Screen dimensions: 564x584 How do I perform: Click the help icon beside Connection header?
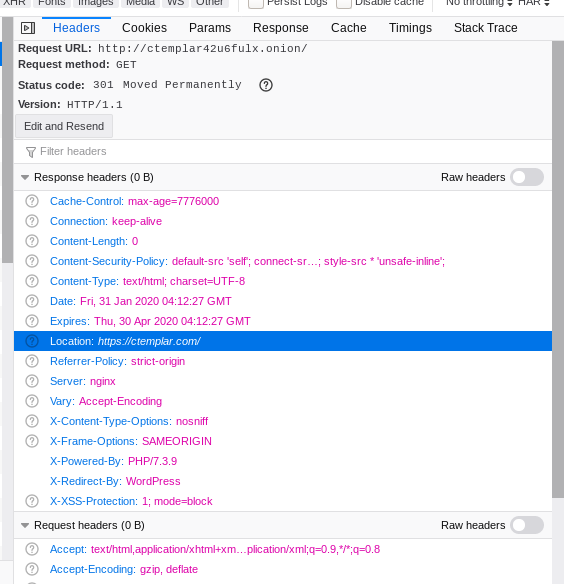[32, 221]
